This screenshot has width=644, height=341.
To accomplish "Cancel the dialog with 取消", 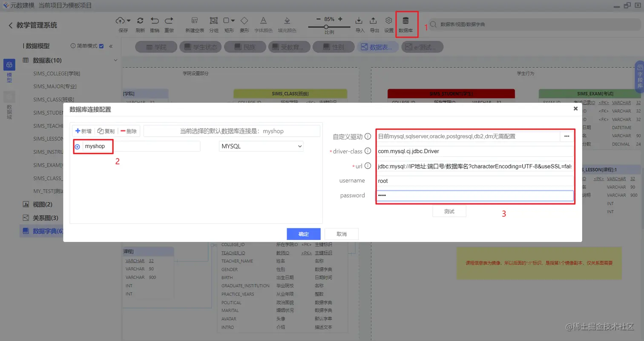I will [342, 234].
